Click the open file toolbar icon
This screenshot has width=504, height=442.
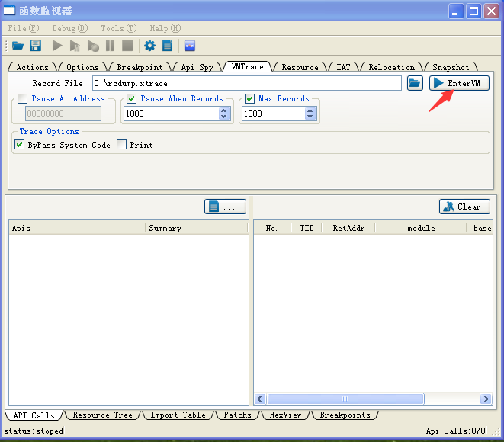click(18, 46)
